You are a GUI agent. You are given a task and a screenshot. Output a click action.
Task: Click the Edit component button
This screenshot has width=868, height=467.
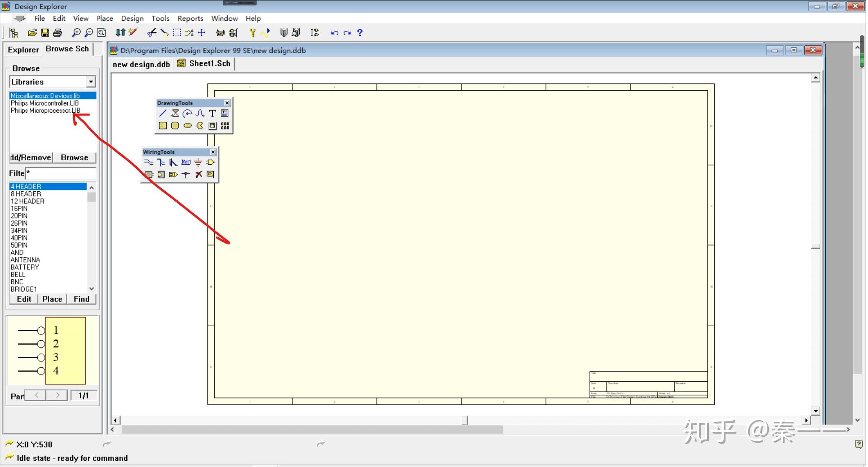[x=24, y=299]
